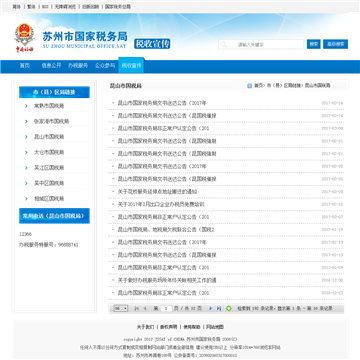This screenshot has height=360, width=360.
Task: Open 相城区国税局 sidebar link
Action: (49, 199)
